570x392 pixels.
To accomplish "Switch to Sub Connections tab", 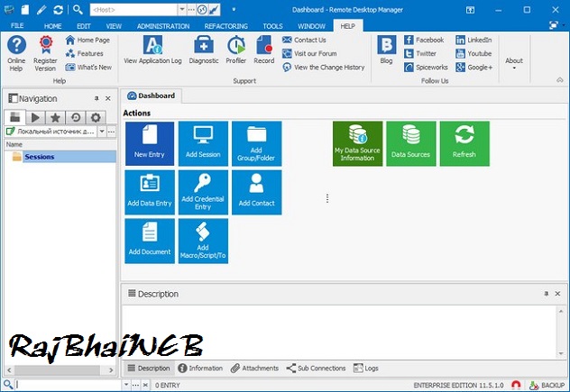I will point(316,368).
